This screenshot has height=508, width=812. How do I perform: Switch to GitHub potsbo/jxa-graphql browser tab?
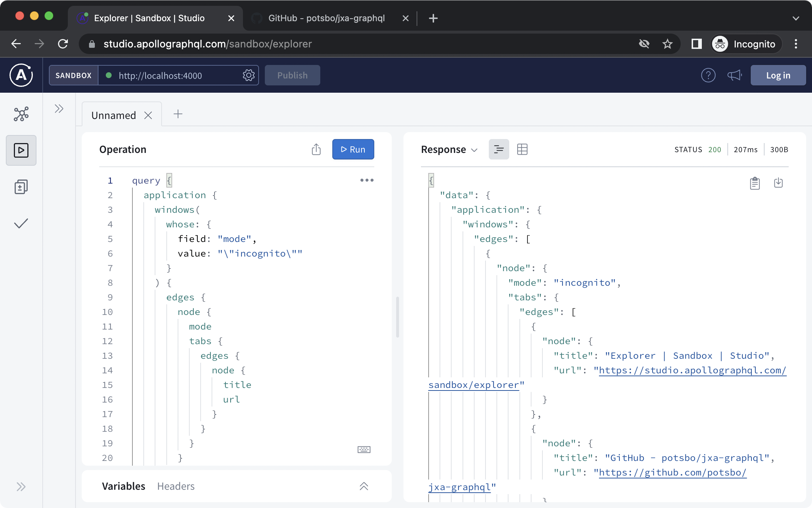point(326,18)
